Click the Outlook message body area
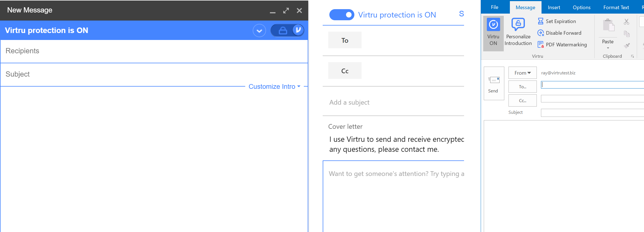The height and width of the screenshot is (232, 644). (x=564, y=176)
